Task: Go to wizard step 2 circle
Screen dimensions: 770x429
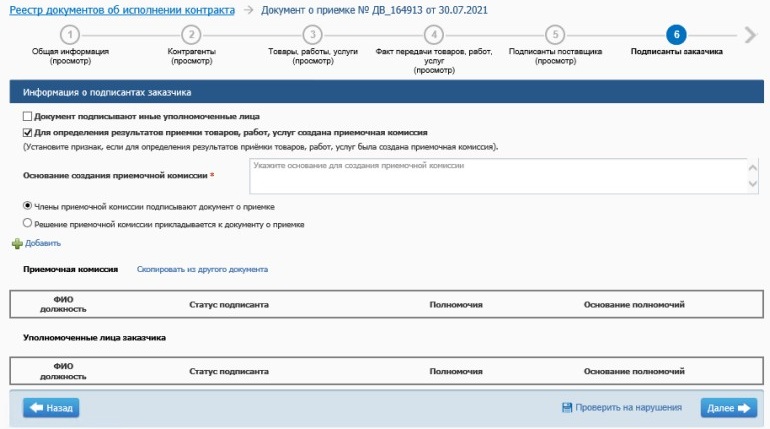Action: (191, 35)
